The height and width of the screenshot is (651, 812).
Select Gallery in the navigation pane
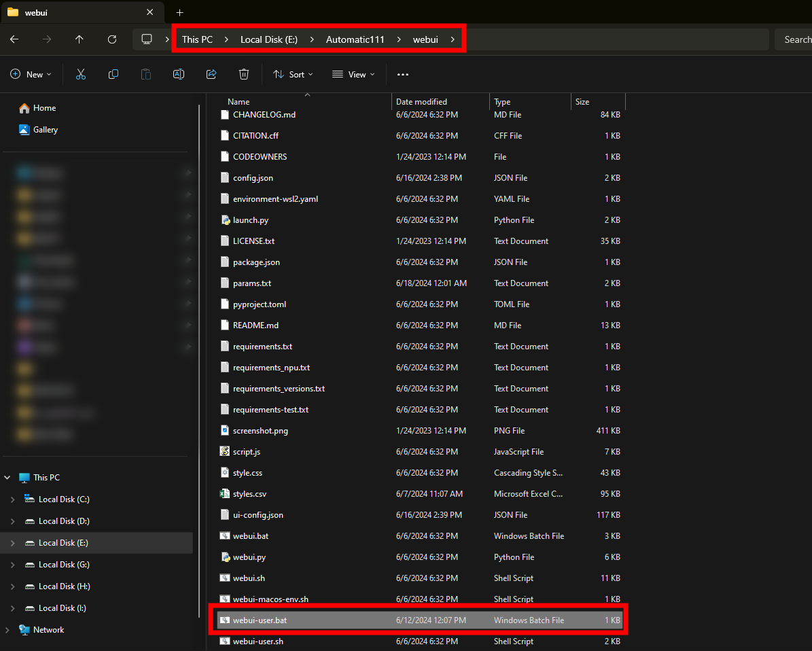[x=46, y=130]
